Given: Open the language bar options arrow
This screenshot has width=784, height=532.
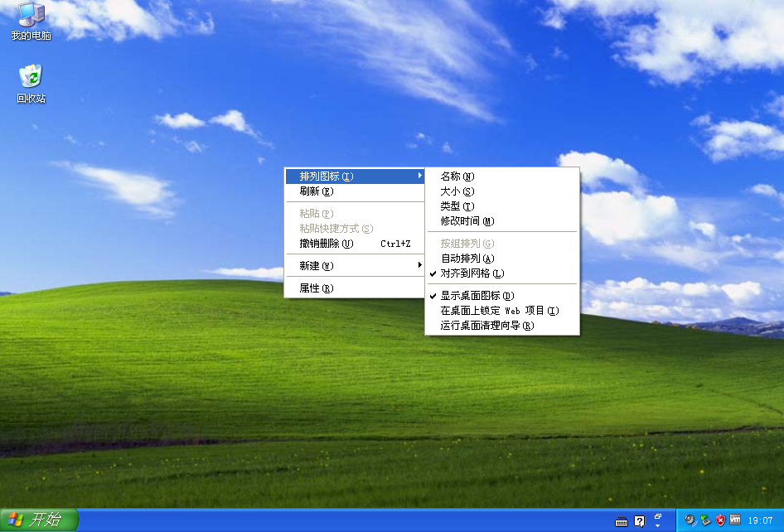Looking at the screenshot, I should (x=657, y=525).
